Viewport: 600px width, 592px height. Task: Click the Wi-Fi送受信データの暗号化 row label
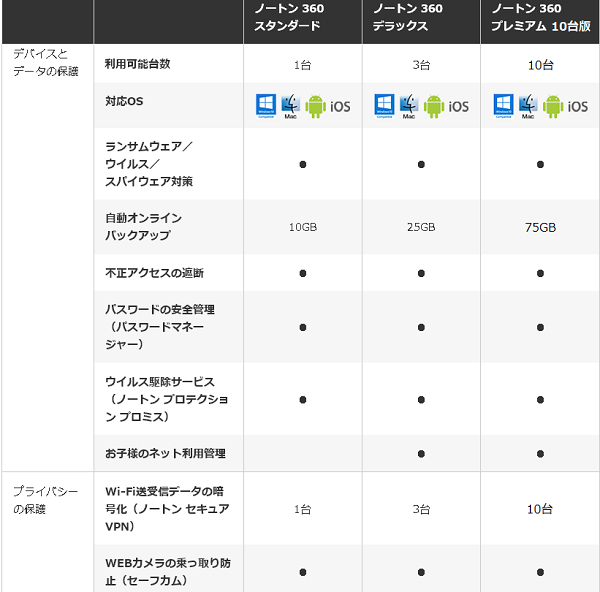coord(167,509)
